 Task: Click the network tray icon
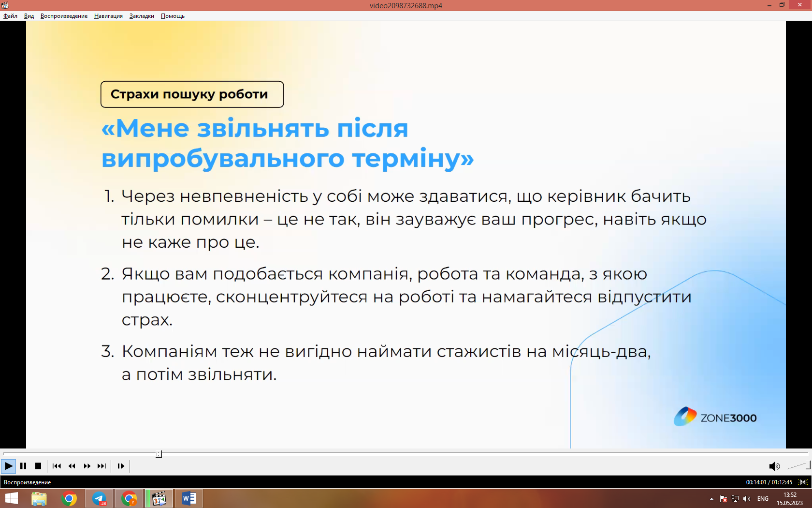click(735, 499)
